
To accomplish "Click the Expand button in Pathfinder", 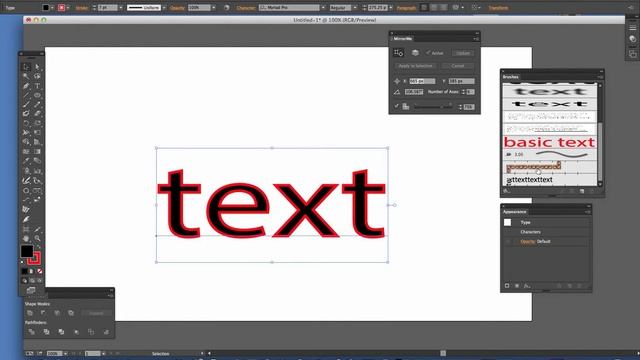I will tap(96, 313).
